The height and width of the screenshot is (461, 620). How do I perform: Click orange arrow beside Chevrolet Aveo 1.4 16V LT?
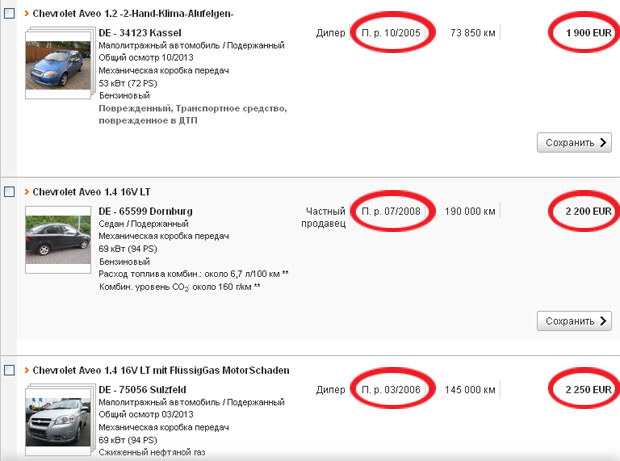click(x=25, y=190)
